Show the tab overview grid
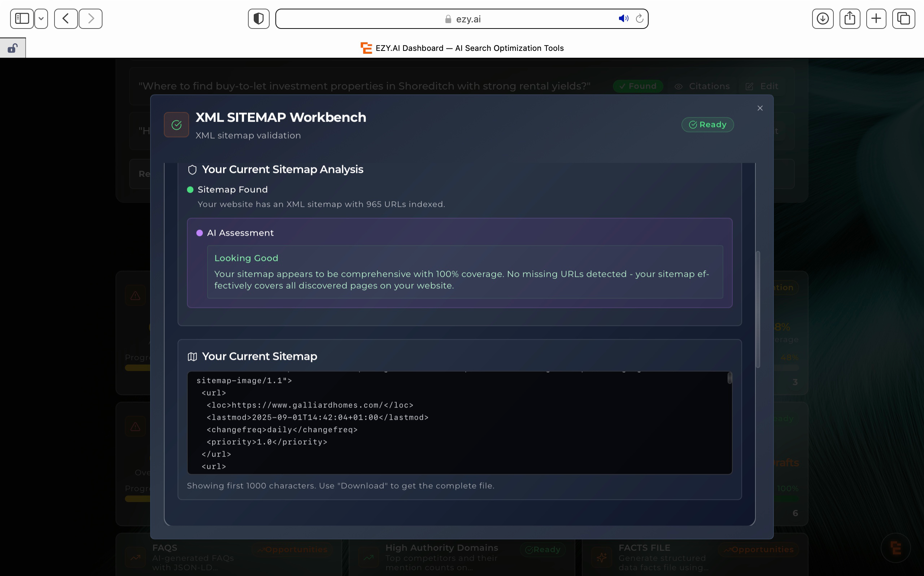Image resolution: width=924 pixels, height=576 pixels. point(903,18)
